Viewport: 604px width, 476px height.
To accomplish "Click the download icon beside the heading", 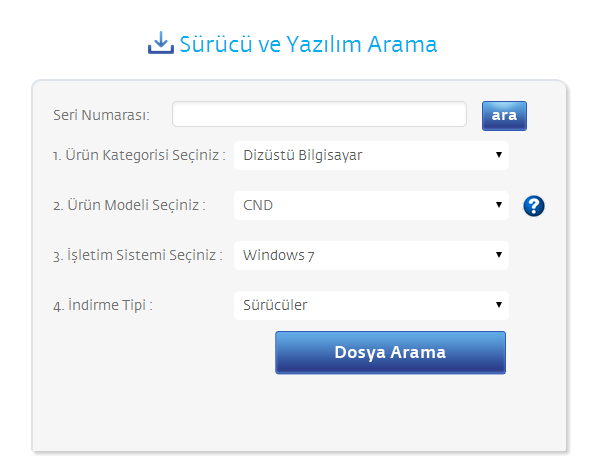I will click(160, 43).
